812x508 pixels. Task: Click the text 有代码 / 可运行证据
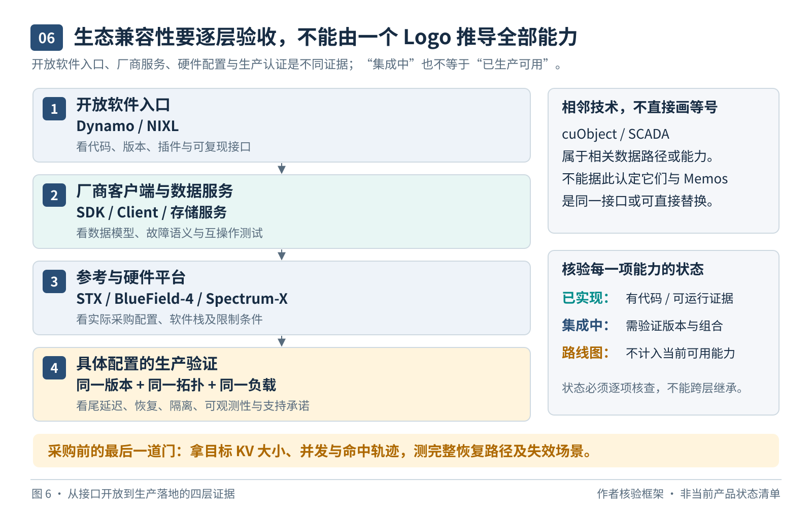point(680,298)
